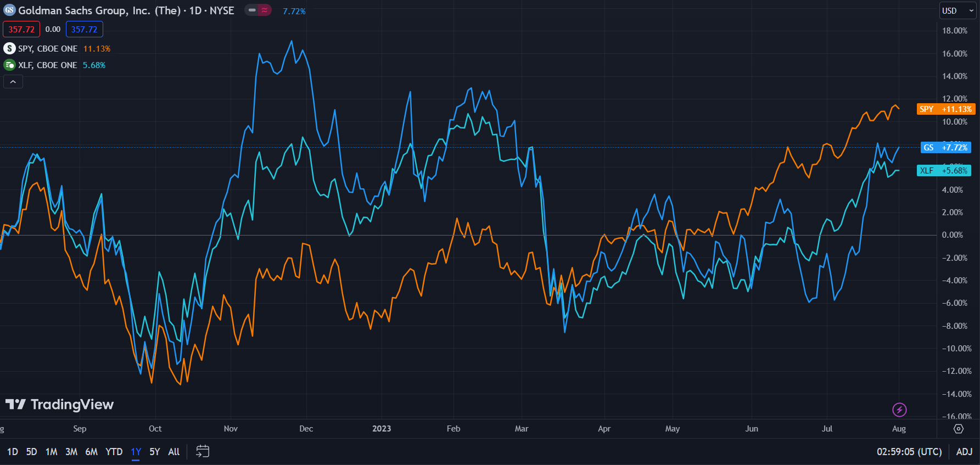Open chart settings gear icon
980x465 pixels.
click(959, 429)
